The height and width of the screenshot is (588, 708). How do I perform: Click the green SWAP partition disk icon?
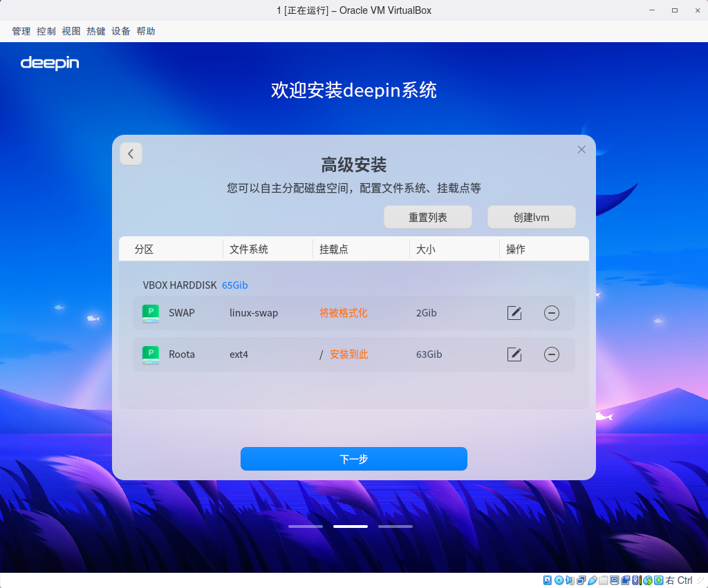(x=150, y=313)
